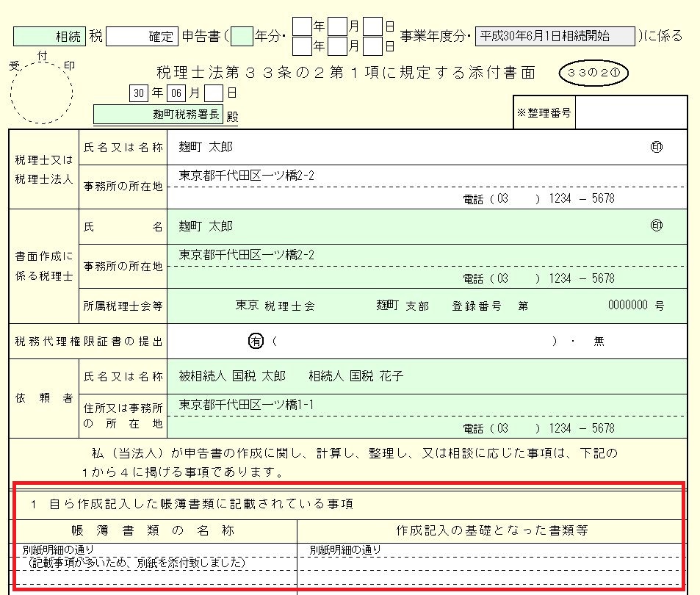Click the 平成30年6月1日相続開始 field
Screen dimensions: 700x595
pyautogui.click(x=555, y=36)
